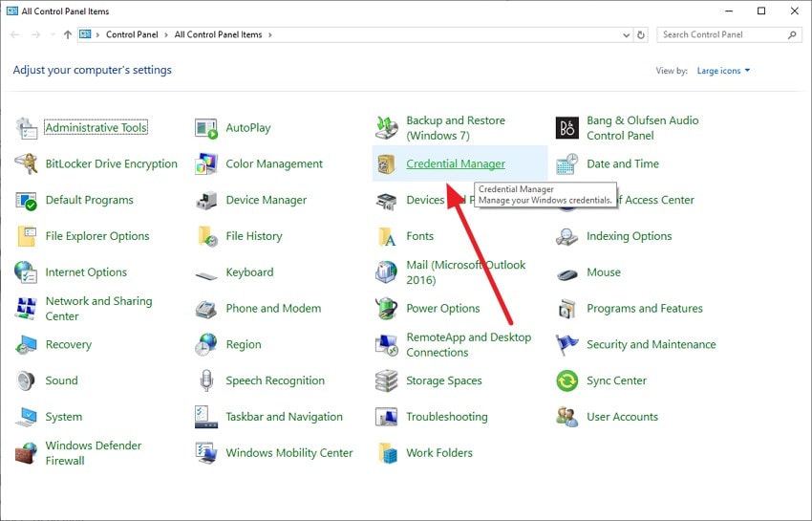The image size is (812, 521).
Task: Open the Credential Manager link
Action: 455,163
